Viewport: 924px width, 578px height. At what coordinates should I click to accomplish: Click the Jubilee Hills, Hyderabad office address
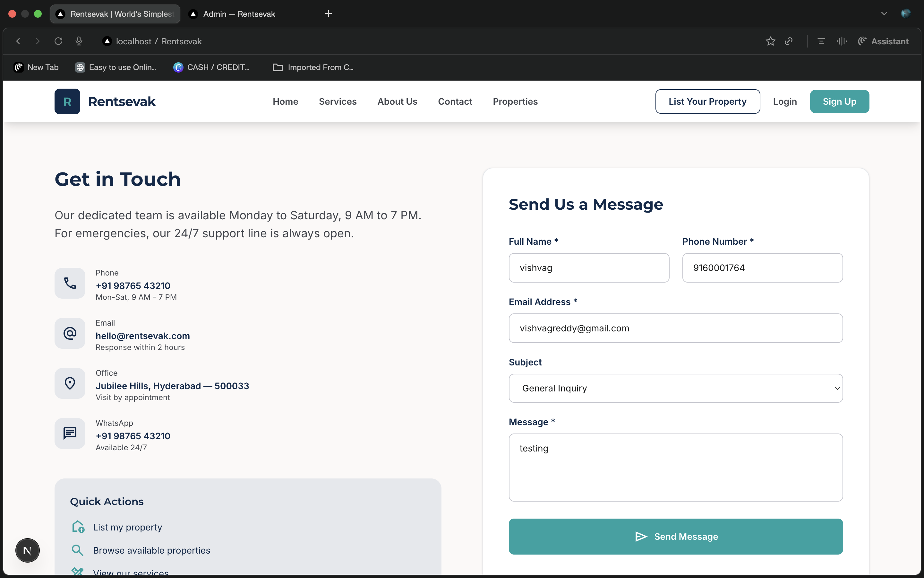[172, 386]
